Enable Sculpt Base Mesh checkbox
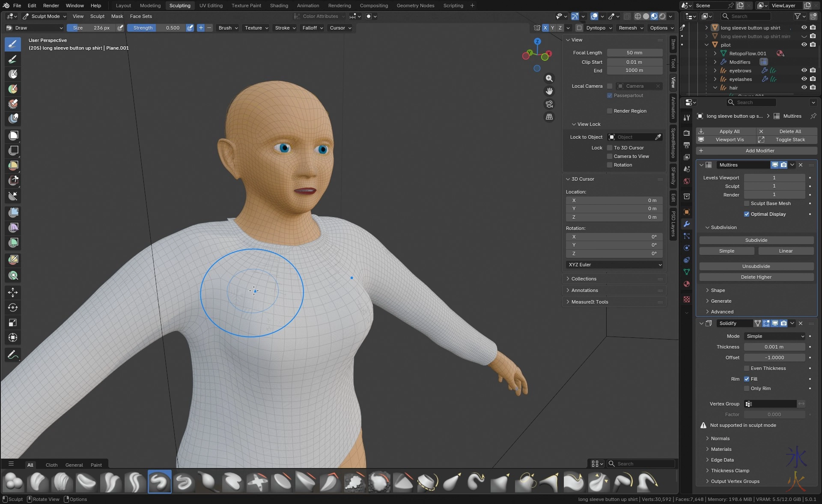Image resolution: width=822 pixels, height=504 pixels. [x=747, y=203]
